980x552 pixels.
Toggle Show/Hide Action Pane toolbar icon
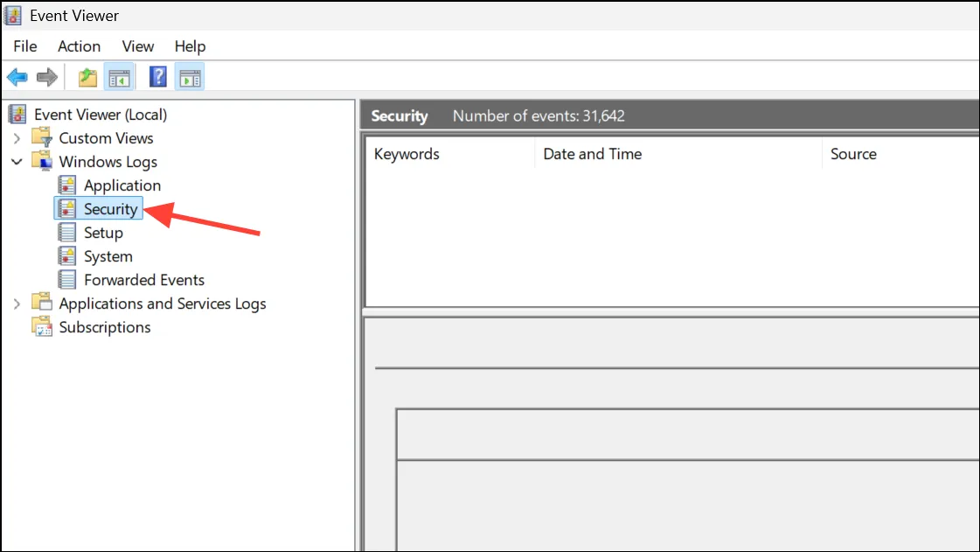pos(190,78)
